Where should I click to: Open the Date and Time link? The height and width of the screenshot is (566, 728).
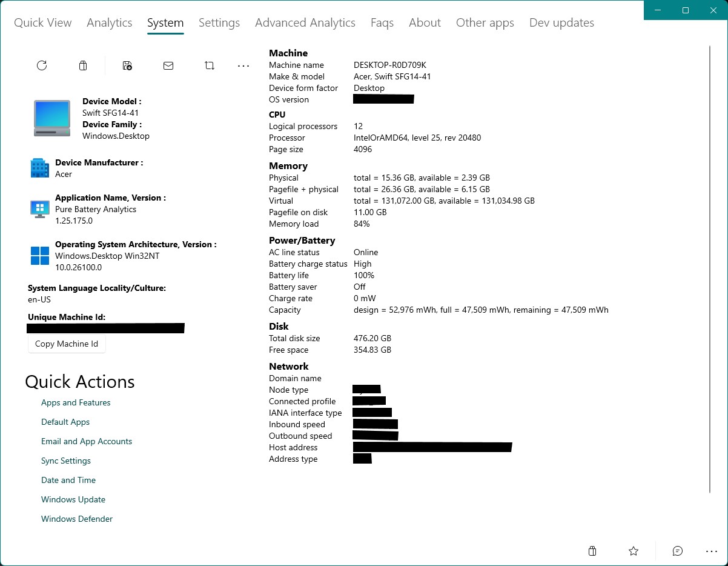click(68, 480)
